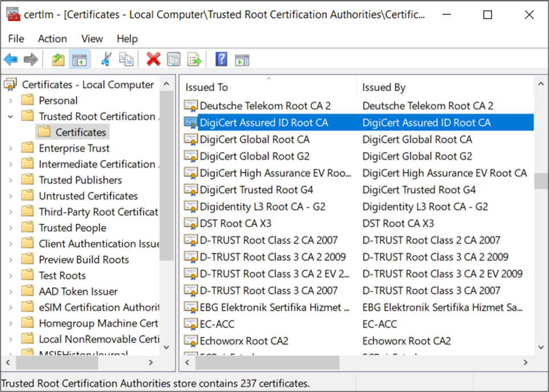Toggle Show/Hide Action Pane icon

[x=242, y=59]
